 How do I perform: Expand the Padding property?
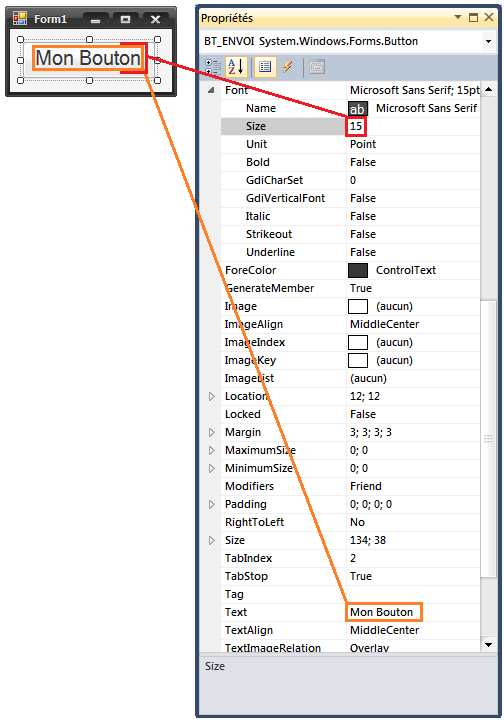(212, 504)
